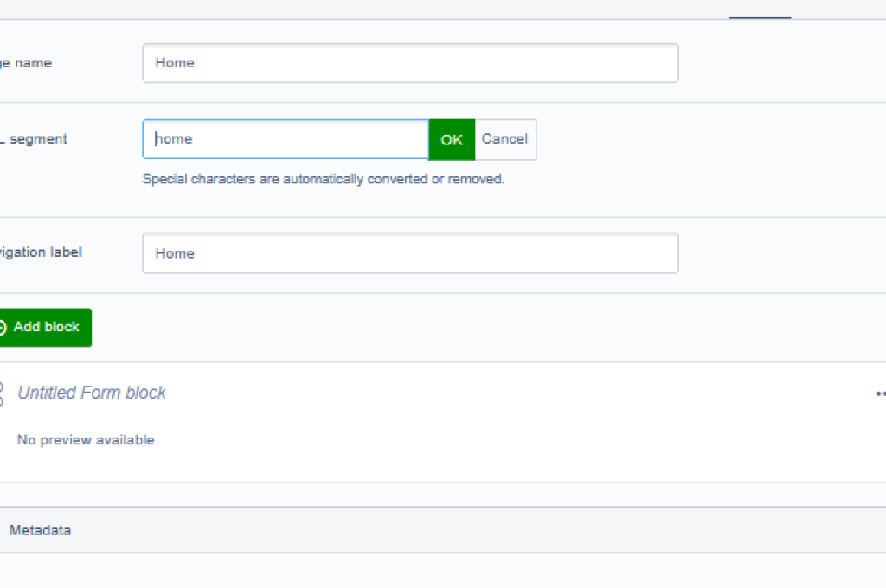This screenshot has width=886, height=588.
Task: Cancel the URL segment edit
Action: pos(504,139)
